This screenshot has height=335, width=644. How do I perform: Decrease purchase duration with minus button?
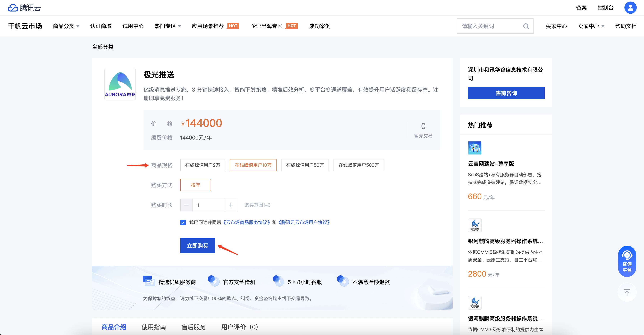coord(186,205)
